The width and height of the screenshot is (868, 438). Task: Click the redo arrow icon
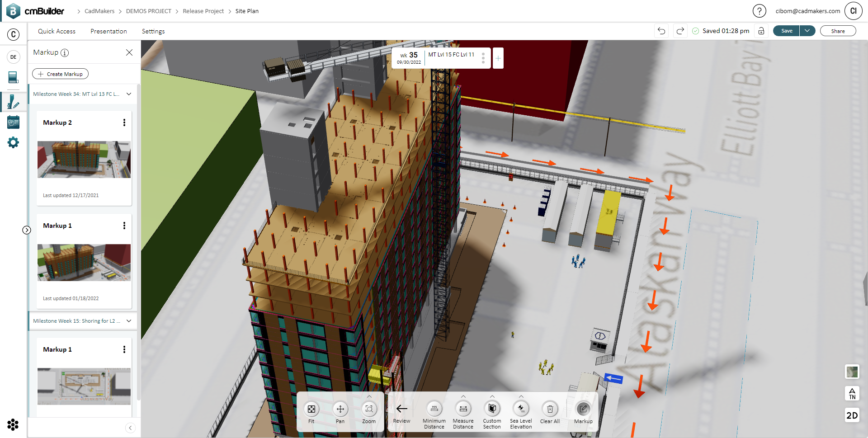click(x=680, y=31)
